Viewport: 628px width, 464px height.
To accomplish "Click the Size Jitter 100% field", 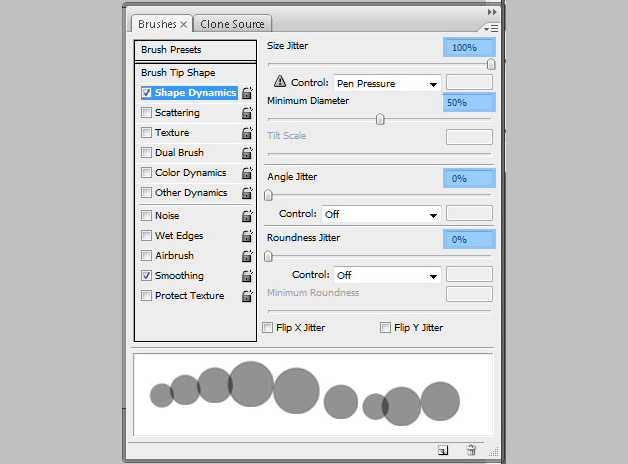I will (x=469, y=47).
